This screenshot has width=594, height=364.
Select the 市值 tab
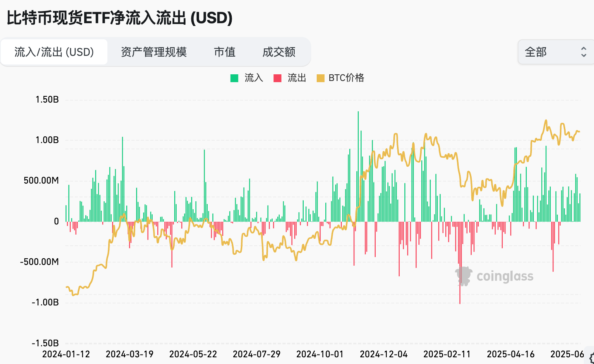click(x=224, y=51)
